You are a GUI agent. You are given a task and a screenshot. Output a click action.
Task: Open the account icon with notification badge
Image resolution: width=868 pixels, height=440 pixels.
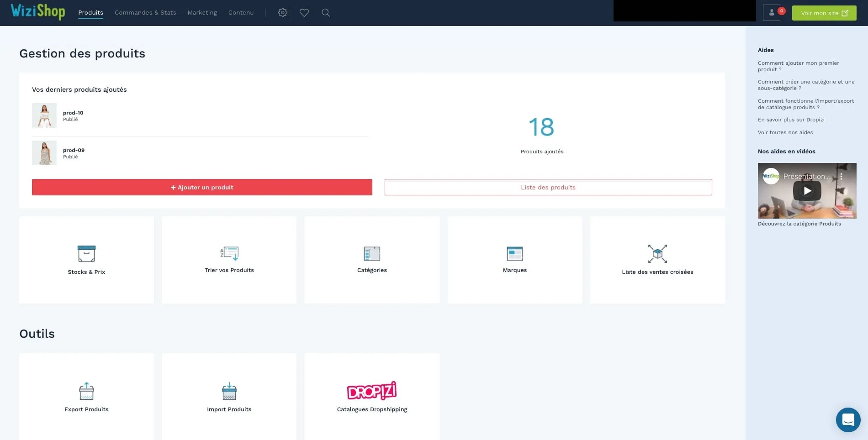coord(771,12)
